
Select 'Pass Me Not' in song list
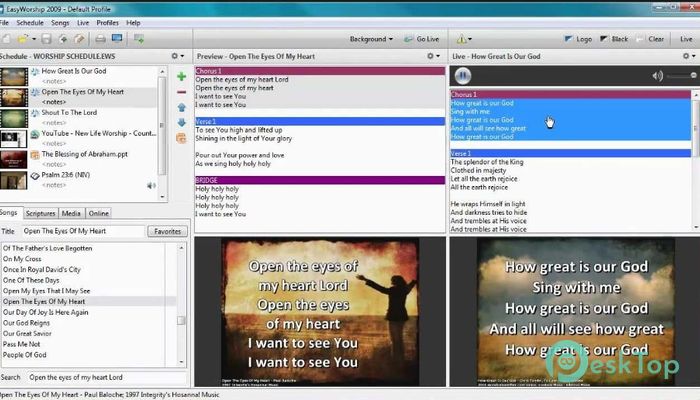[x=21, y=344]
